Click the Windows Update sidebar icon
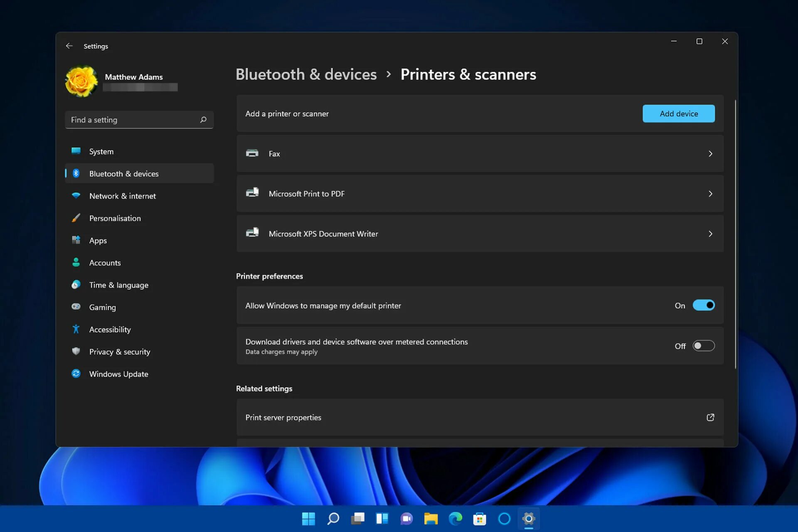 [76, 374]
